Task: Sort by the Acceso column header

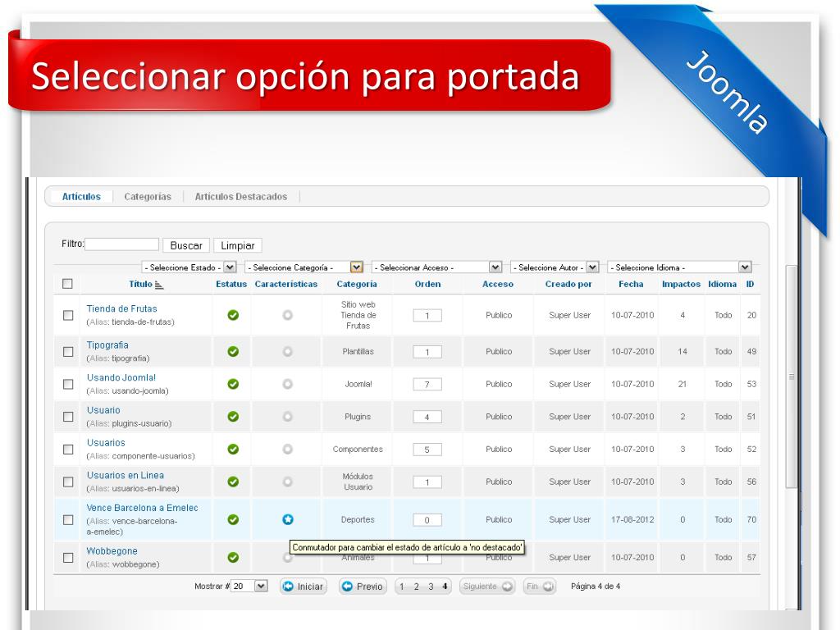Action: coord(498,284)
